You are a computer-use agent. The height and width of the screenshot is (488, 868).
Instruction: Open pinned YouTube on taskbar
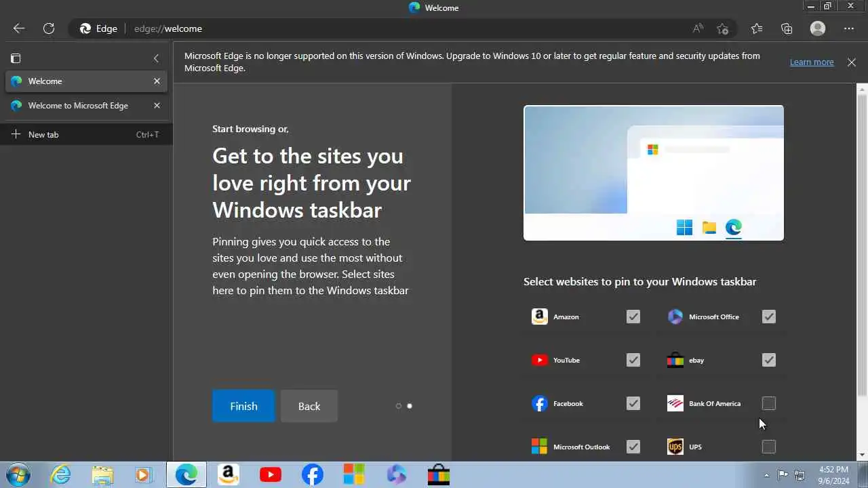click(271, 475)
